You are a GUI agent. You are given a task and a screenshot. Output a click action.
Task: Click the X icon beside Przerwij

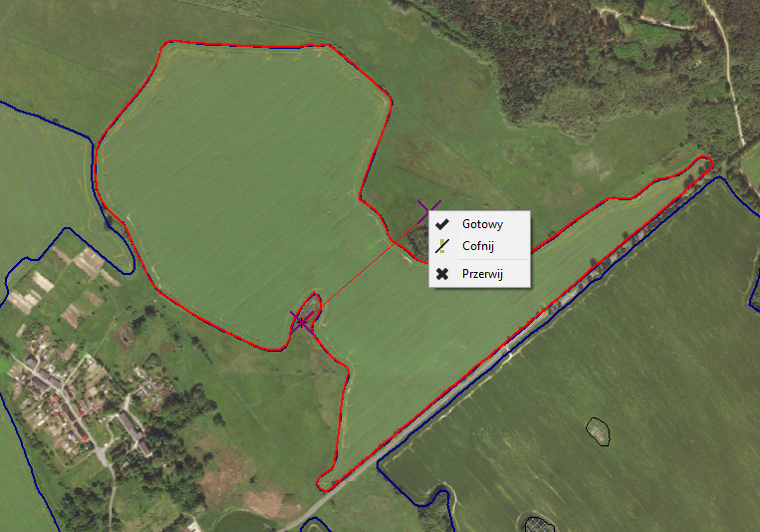click(x=441, y=274)
